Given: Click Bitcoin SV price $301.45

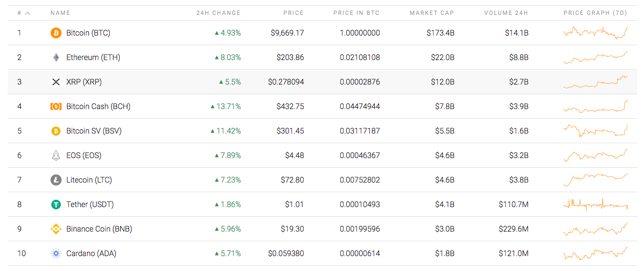Looking at the screenshot, I should pos(290,131).
